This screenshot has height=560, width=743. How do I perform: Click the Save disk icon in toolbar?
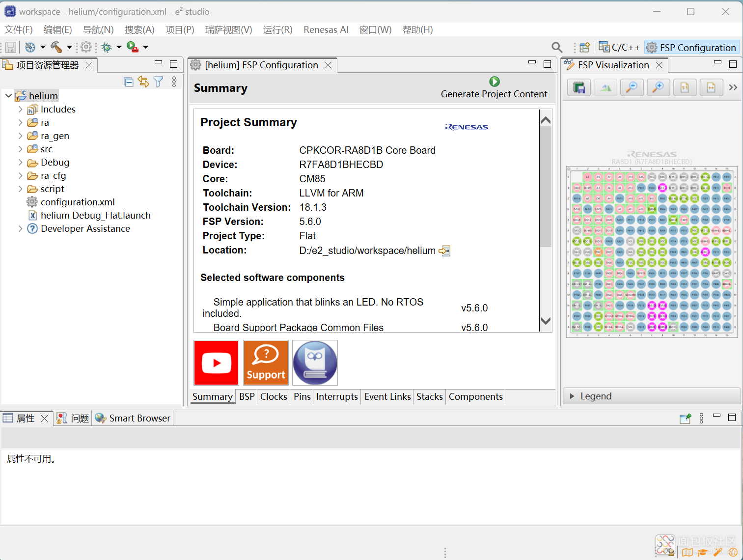tap(10, 47)
